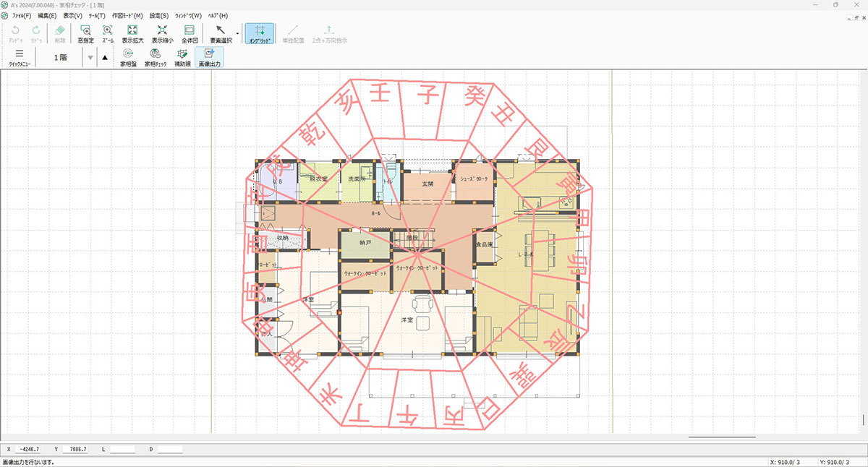The image size is (868, 467).
Task: Open the 設定(S) menu
Action: (x=159, y=15)
